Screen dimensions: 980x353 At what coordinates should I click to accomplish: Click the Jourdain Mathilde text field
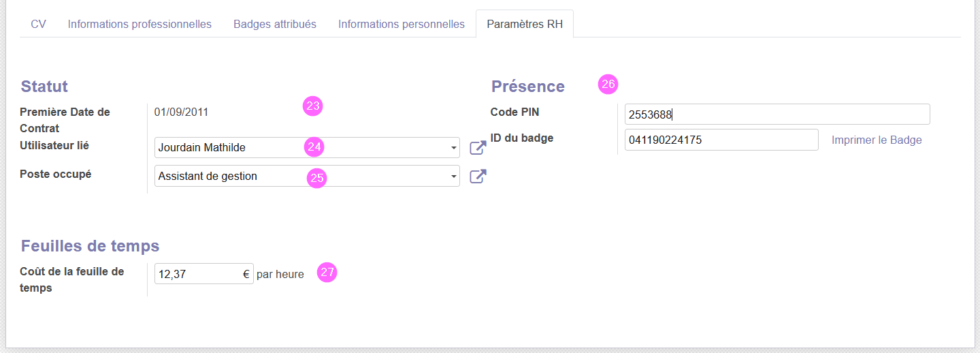click(307, 148)
